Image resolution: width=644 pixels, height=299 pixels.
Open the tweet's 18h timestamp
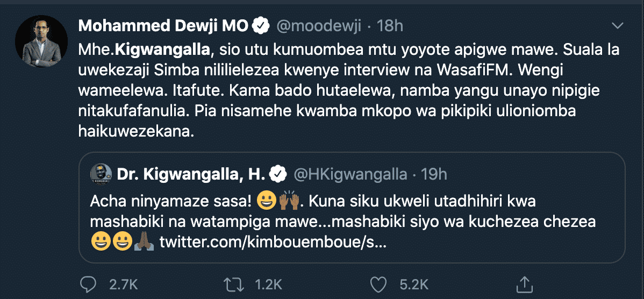[x=390, y=25]
